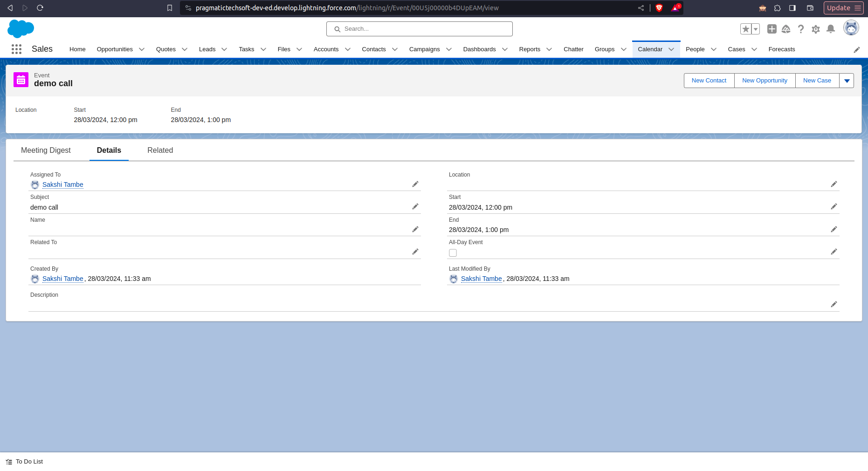This screenshot has height=471, width=868.
Task: Open the Files nav tab
Action: tap(284, 49)
